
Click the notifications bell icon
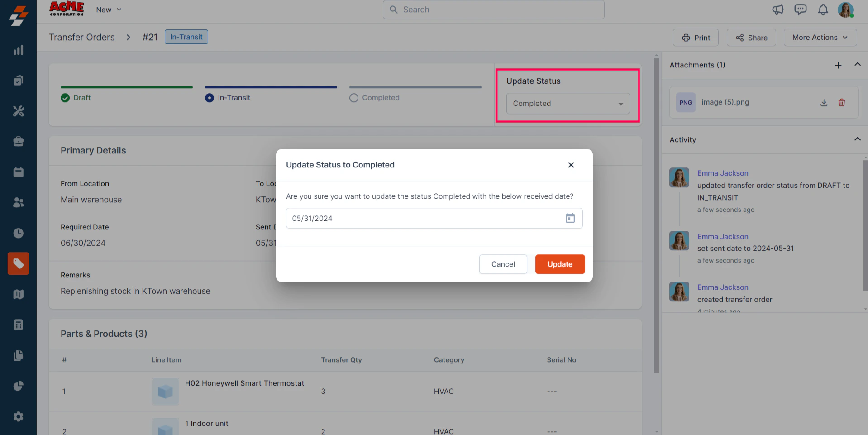coord(823,10)
